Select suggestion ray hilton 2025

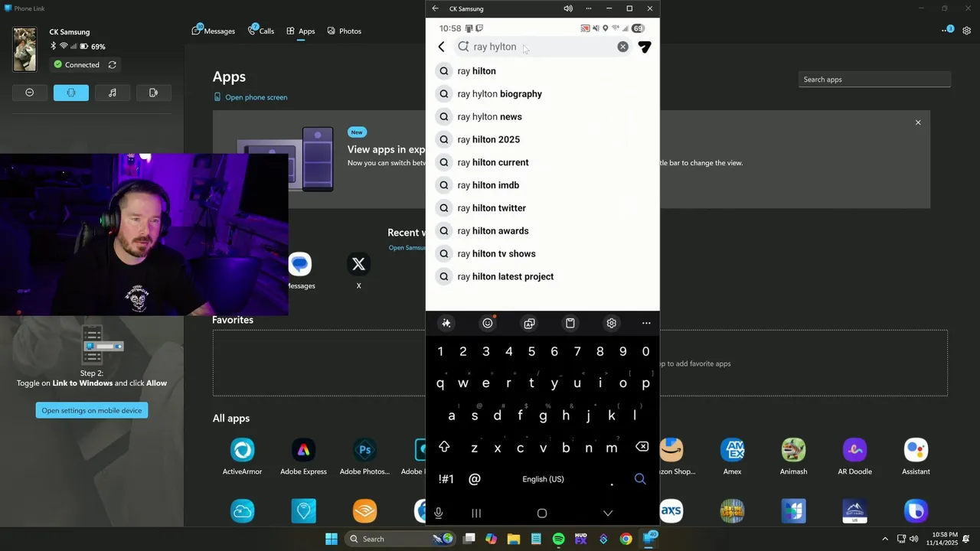[542, 139]
